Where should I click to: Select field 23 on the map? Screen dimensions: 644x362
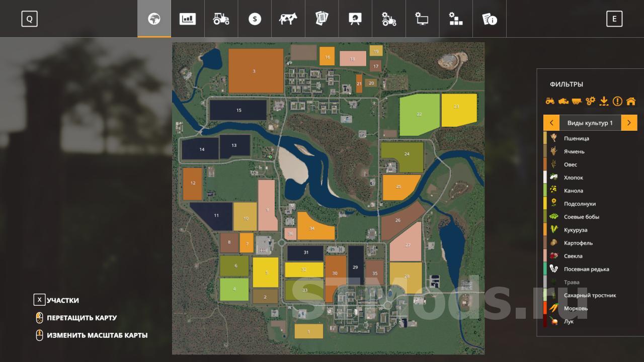(x=459, y=110)
